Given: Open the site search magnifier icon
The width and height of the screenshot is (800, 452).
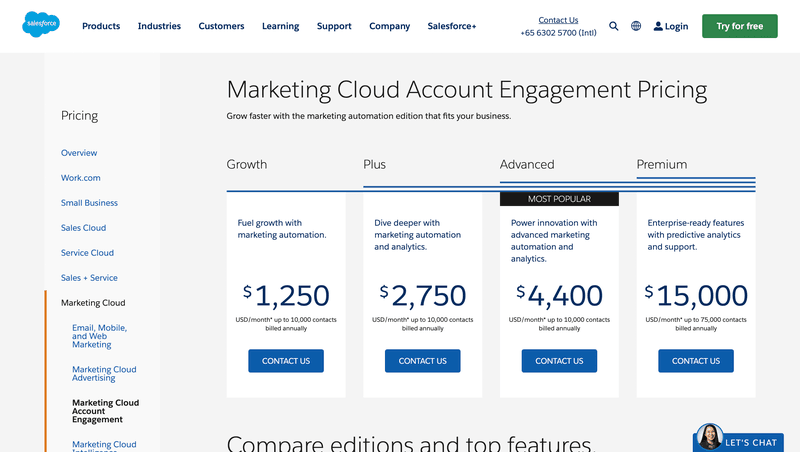Looking at the screenshot, I should click(614, 26).
